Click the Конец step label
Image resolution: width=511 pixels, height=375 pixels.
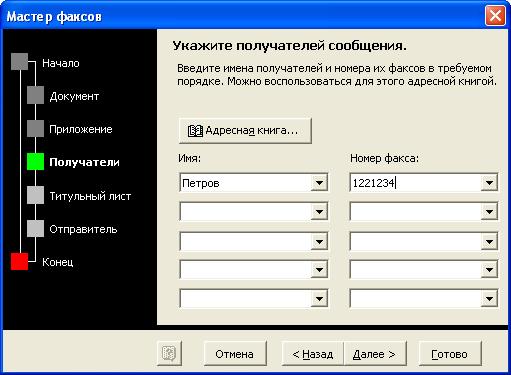[58, 262]
